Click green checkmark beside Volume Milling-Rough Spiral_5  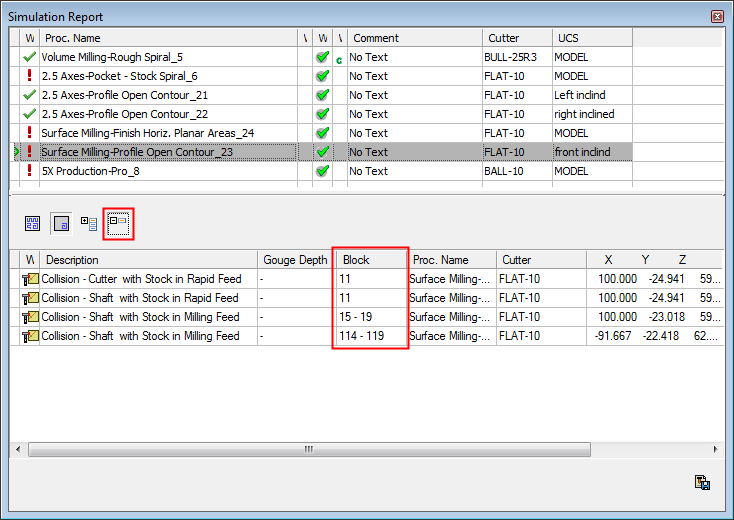[29, 57]
